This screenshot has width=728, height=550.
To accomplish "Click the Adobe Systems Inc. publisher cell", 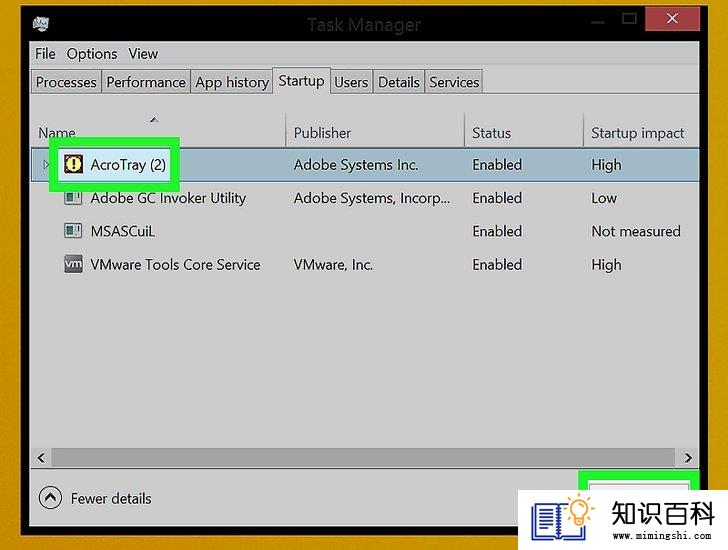I will point(356,165).
